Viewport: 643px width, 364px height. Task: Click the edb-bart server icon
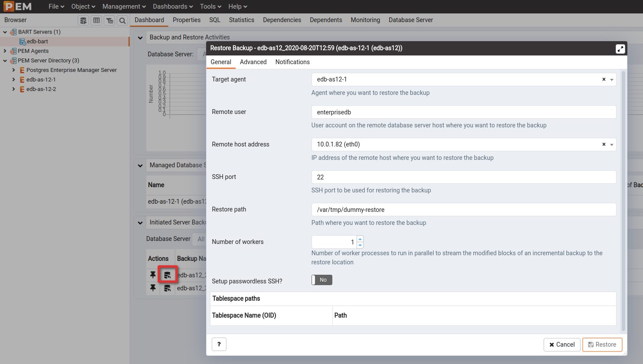[23, 42]
